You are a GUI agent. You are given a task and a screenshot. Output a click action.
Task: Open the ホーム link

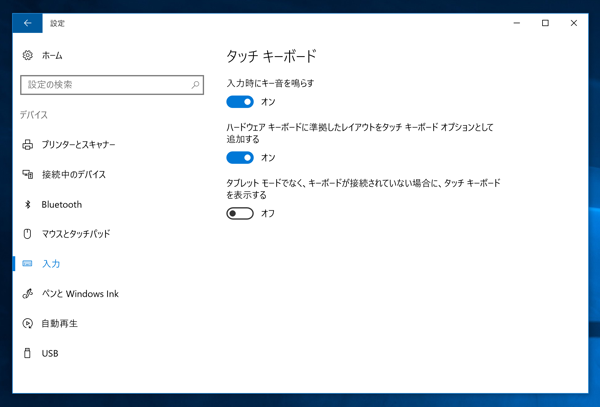click(x=52, y=56)
